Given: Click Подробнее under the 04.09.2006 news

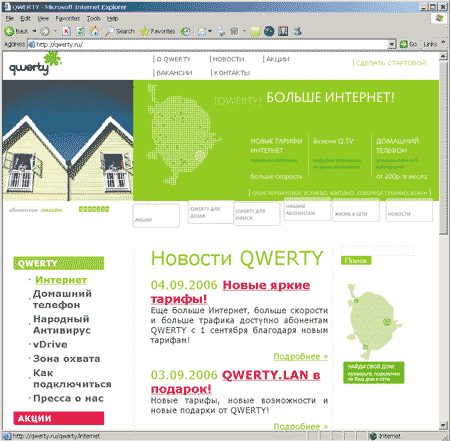Looking at the screenshot, I should (301, 356).
